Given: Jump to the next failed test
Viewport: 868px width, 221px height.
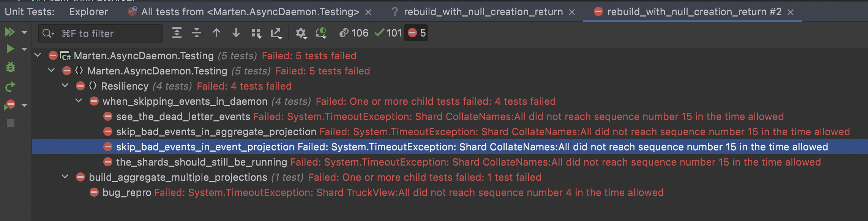Looking at the screenshot, I should (236, 33).
